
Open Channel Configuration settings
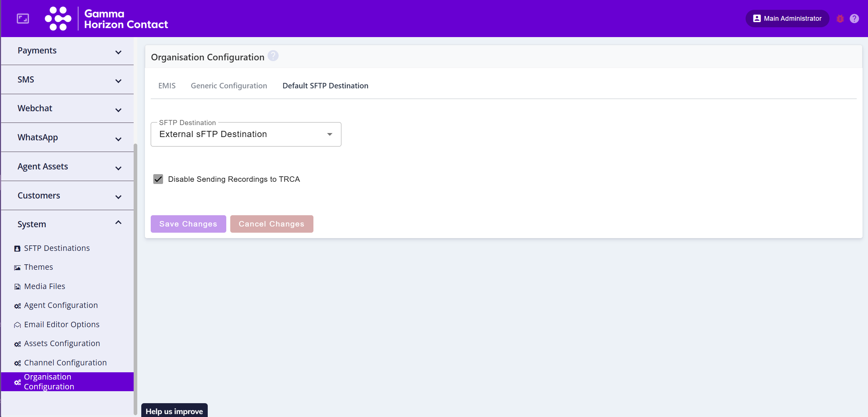[65, 362]
